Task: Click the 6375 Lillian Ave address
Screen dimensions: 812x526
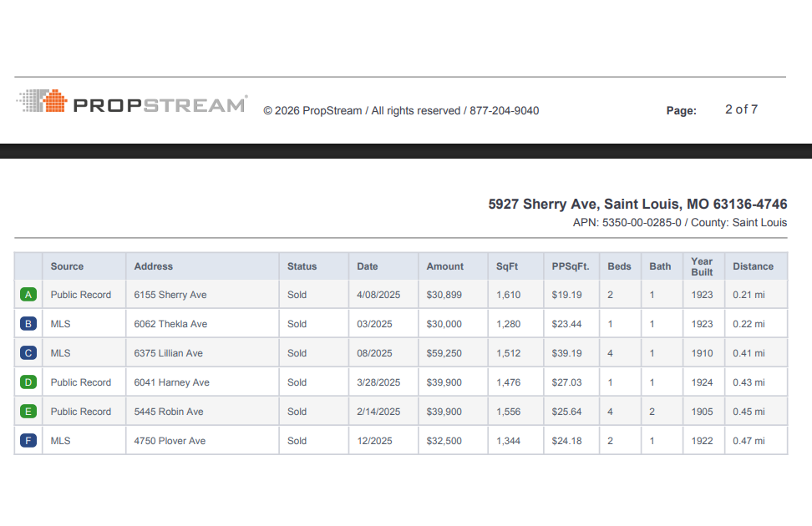Action: pos(168,353)
